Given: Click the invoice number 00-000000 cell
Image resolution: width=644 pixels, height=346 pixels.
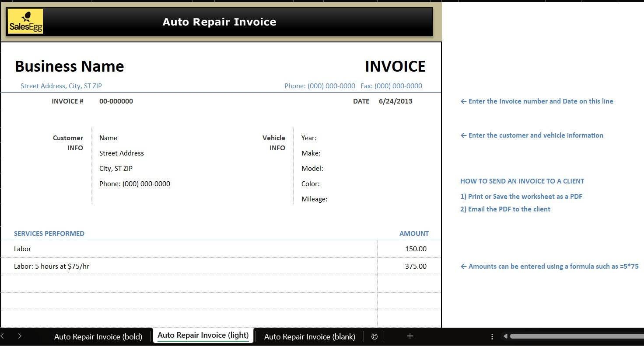Looking at the screenshot, I should [116, 101].
